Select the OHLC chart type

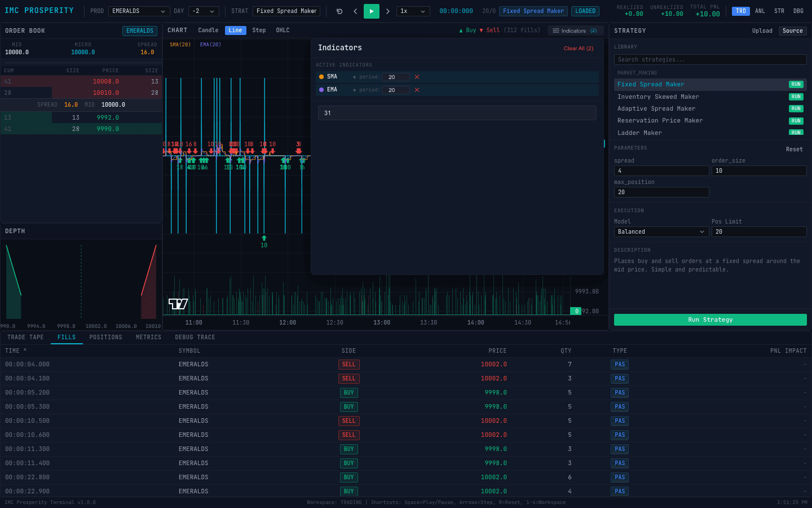click(283, 30)
